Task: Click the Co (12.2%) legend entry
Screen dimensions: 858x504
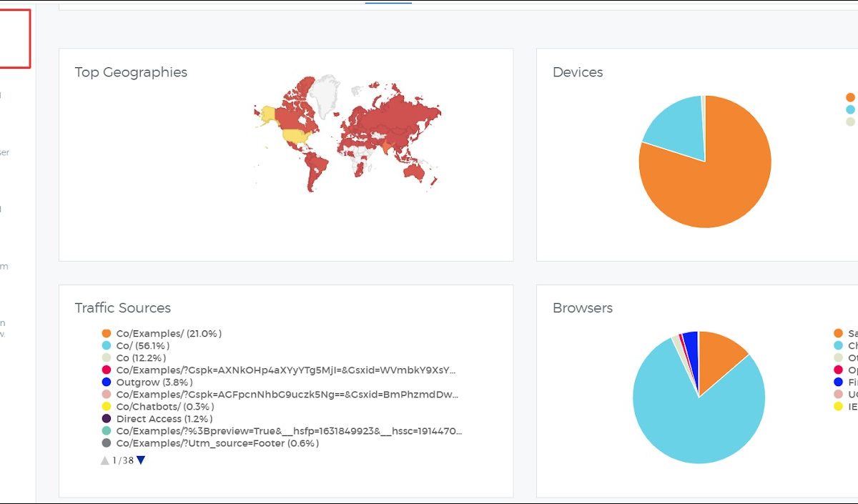Action: (141, 357)
